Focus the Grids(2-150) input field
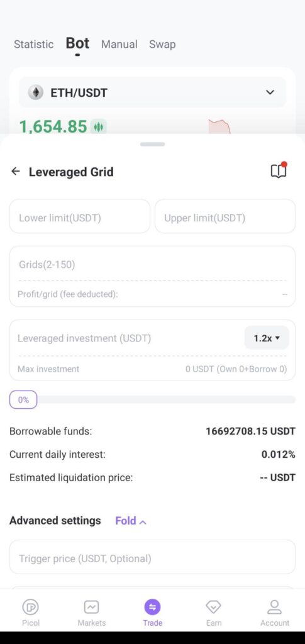 point(152,265)
